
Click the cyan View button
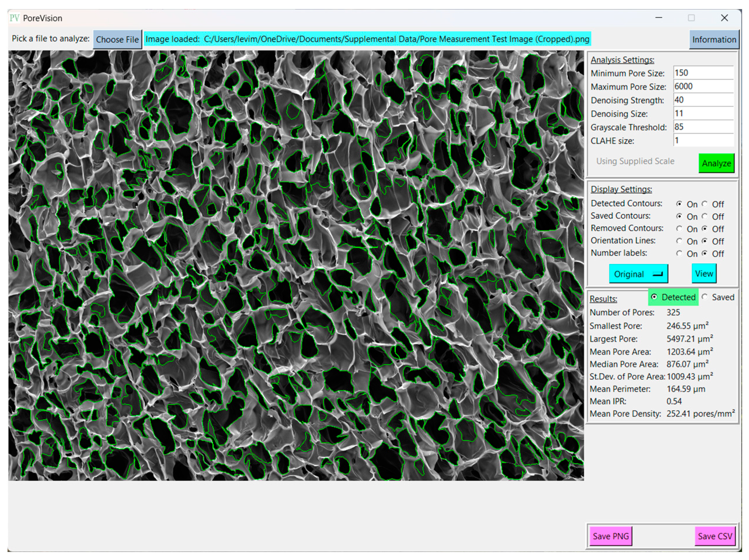tap(704, 273)
